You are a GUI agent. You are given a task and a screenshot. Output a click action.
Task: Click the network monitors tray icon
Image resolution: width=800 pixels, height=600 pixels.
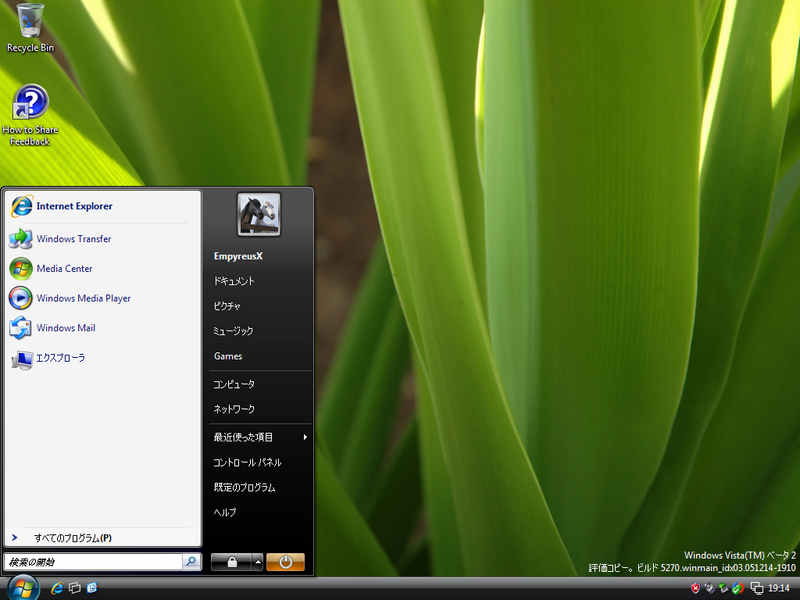point(757,588)
